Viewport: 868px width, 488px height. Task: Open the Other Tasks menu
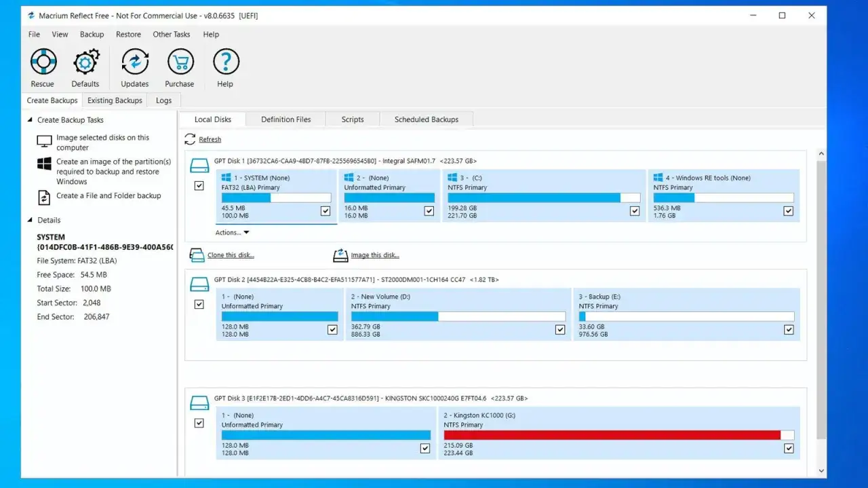point(172,35)
